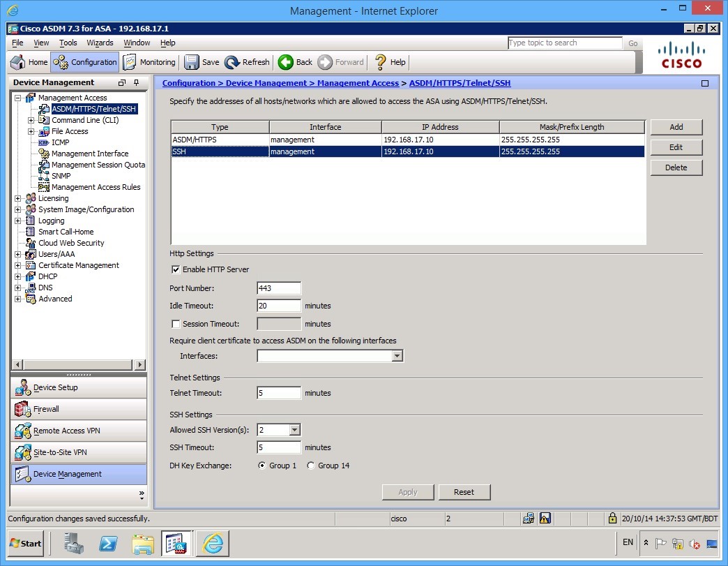Click the Save configuration icon
This screenshot has height=566, width=728.
pos(202,61)
